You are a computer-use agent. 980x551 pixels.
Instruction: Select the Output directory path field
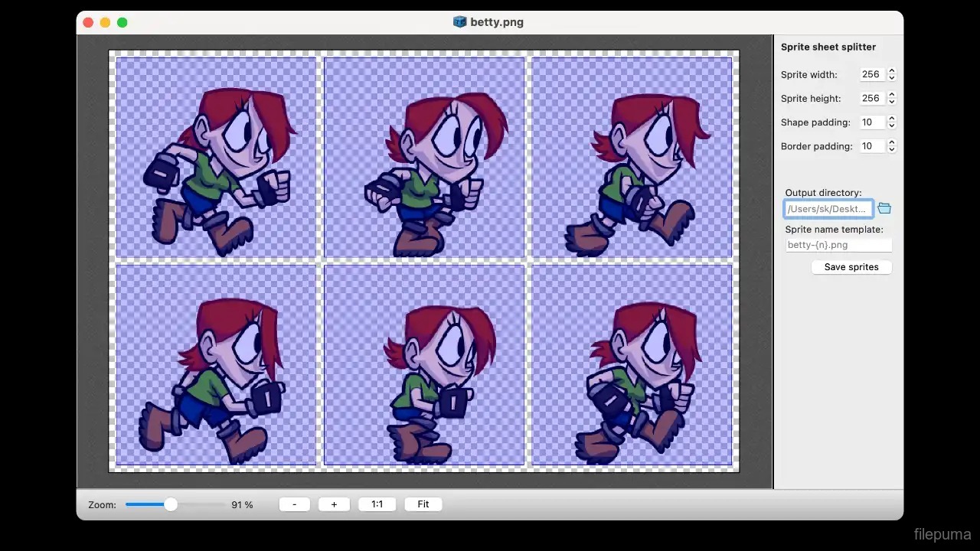828,209
